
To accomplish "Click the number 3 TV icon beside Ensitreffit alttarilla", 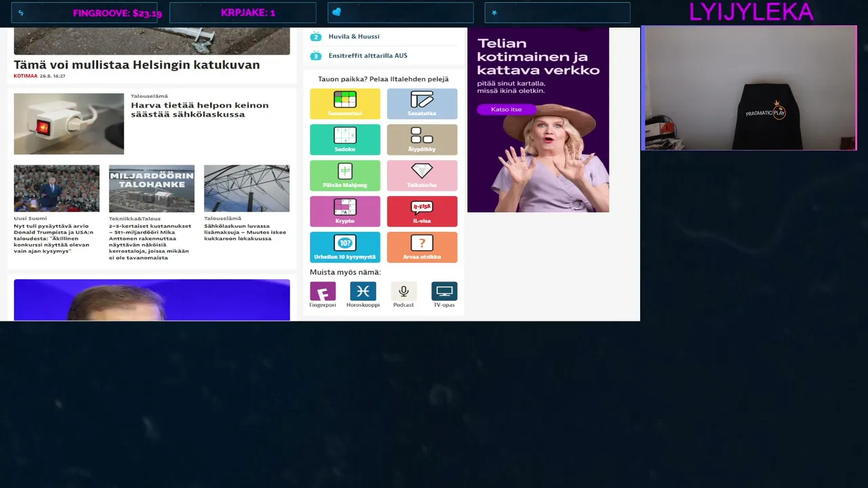I will pyautogui.click(x=315, y=56).
